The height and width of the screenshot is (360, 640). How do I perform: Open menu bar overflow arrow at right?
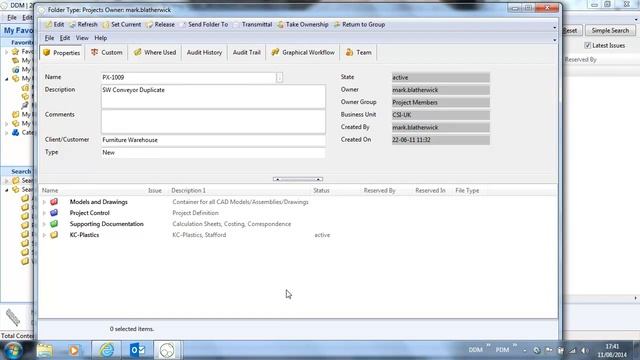pyautogui.click(x=554, y=40)
